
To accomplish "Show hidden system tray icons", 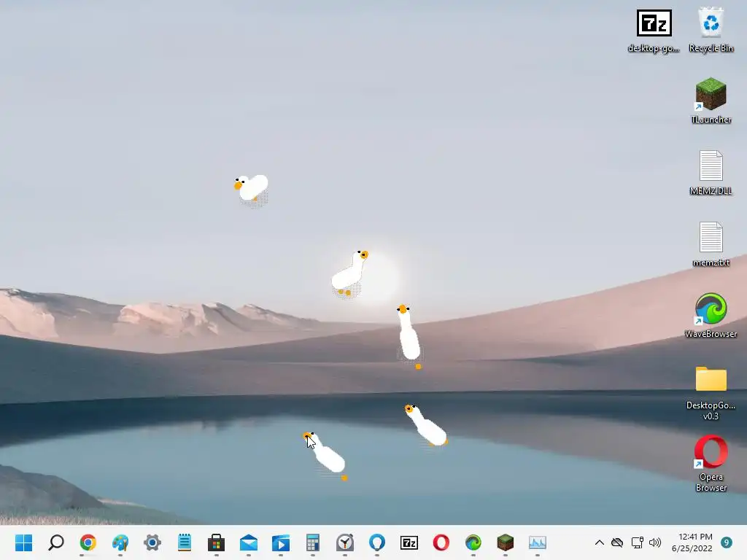I will click(600, 542).
